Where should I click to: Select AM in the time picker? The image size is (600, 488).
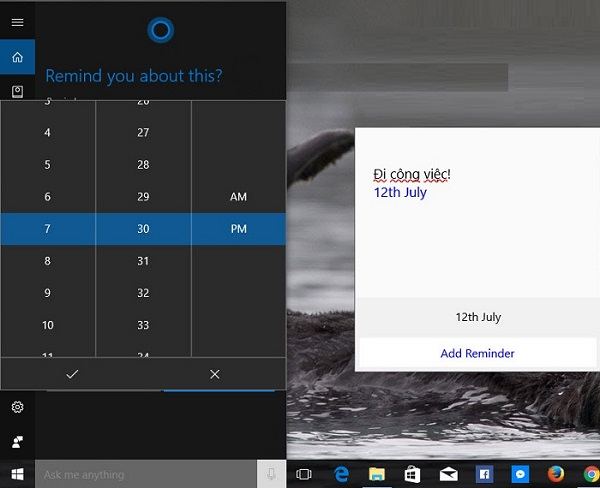pos(238,197)
